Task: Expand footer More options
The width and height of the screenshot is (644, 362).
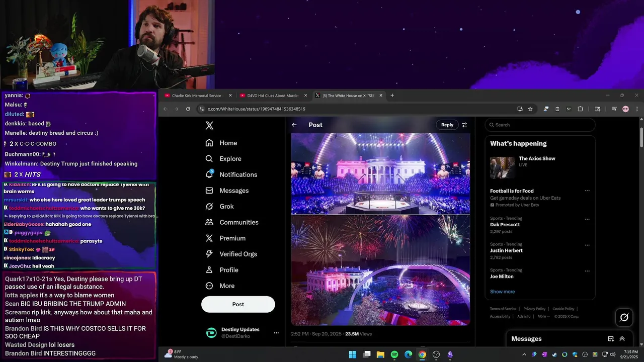Action: (x=543, y=316)
